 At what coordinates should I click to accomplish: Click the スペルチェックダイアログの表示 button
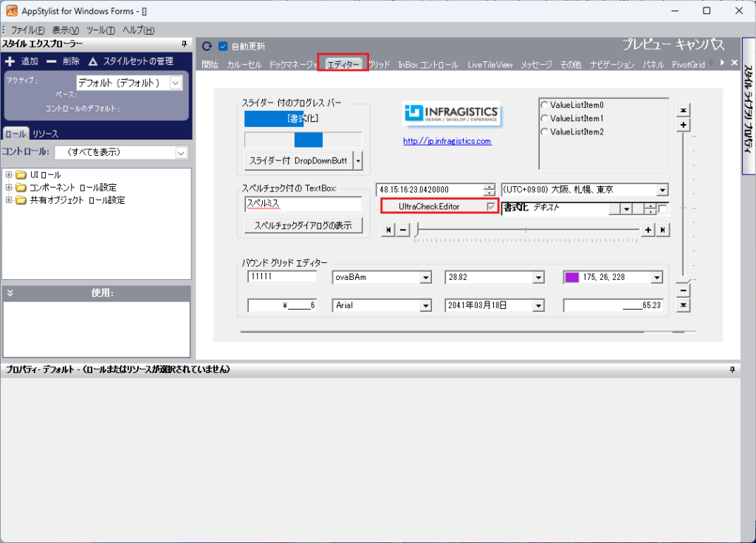click(303, 225)
